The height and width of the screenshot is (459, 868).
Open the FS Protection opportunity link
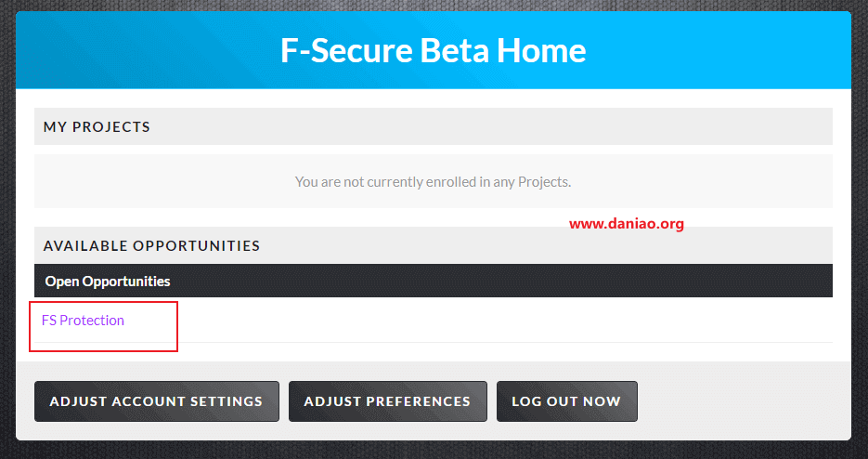(83, 321)
